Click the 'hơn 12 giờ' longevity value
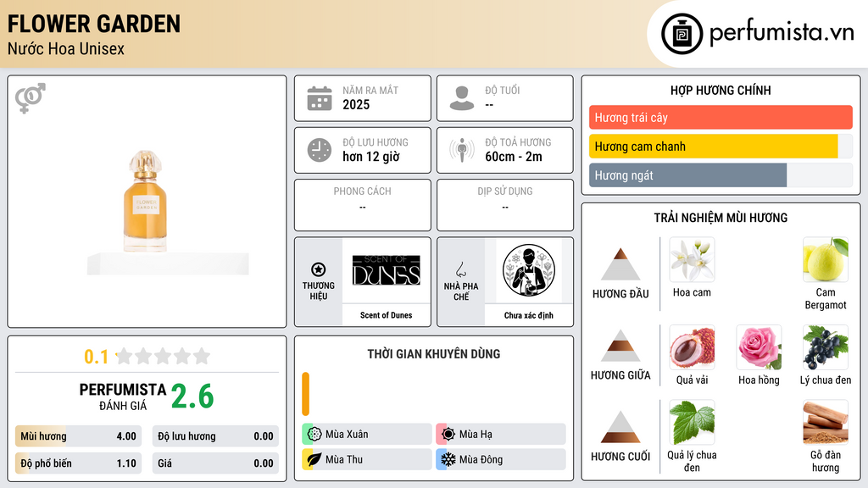This screenshot has height=488, width=868. (371, 157)
